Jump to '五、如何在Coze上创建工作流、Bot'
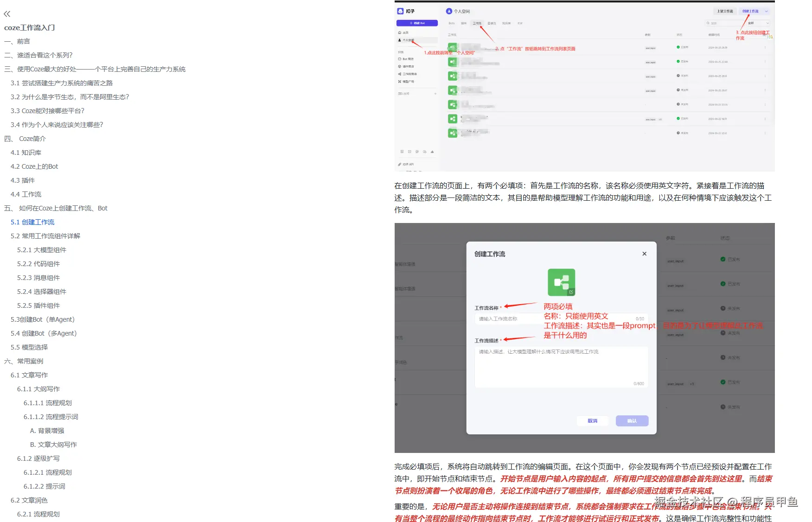The image size is (812, 522). (56, 208)
